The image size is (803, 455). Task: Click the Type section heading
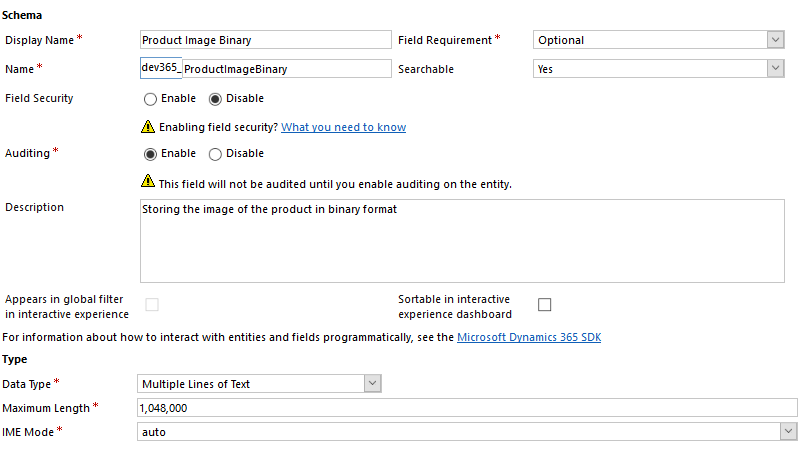click(15, 359)
